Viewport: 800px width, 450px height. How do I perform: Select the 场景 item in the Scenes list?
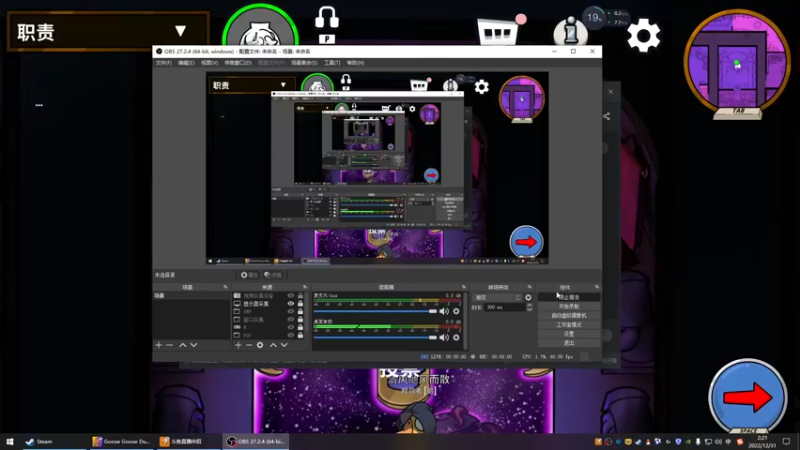coord(191,296)
